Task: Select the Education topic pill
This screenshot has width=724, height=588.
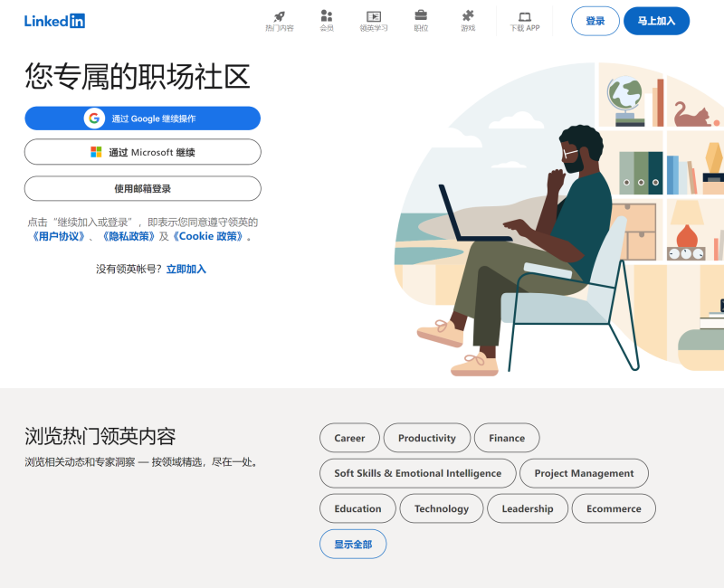Action: [x=357, y=508]
